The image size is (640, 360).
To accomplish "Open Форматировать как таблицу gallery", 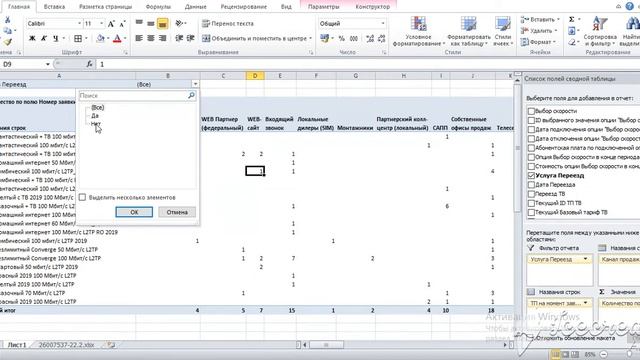I will pyautogui.click(x=469, y=31).
